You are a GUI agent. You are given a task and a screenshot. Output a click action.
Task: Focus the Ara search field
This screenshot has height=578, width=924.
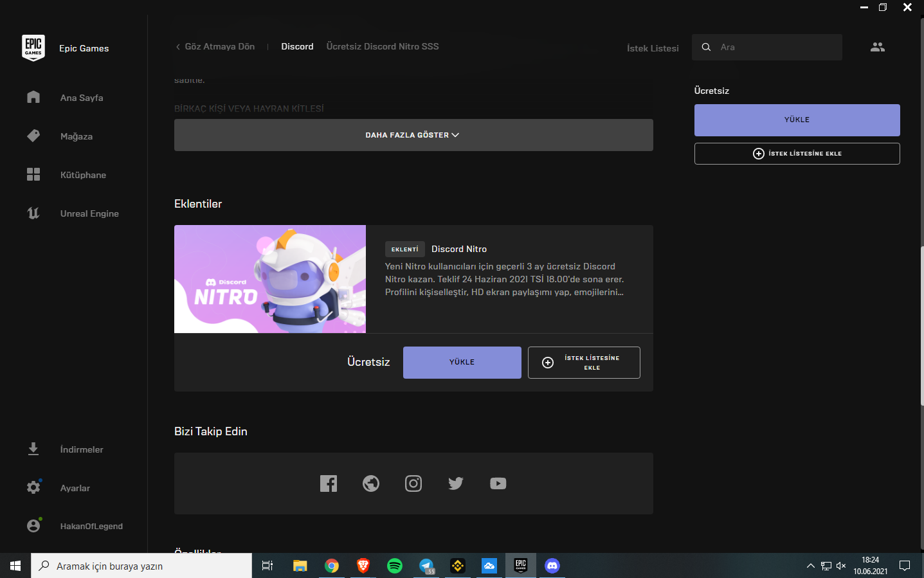(x=767, y=47)
